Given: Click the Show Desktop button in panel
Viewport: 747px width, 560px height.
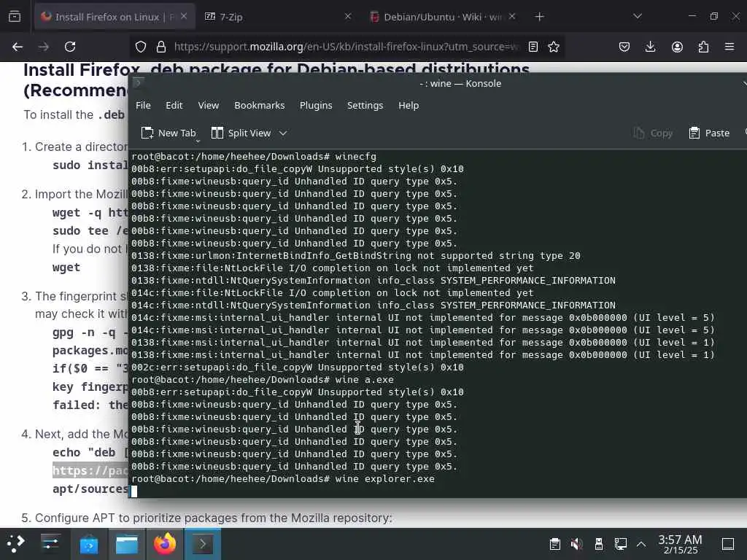Looking at the screenshot, I should click(x=728, y=543).
